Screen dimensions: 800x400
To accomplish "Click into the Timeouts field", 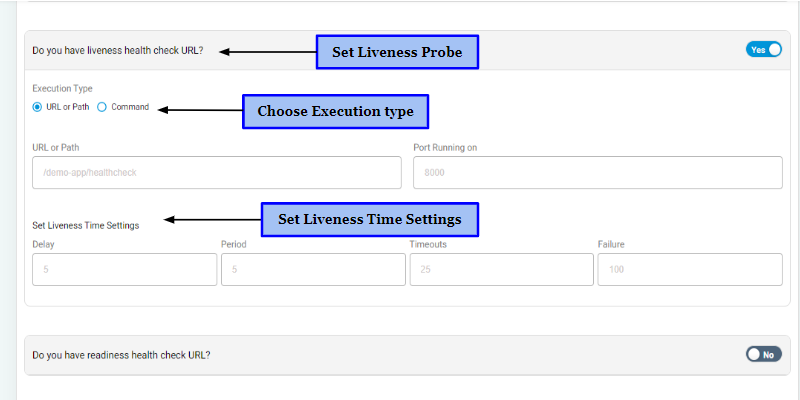I will click(500, 270).
